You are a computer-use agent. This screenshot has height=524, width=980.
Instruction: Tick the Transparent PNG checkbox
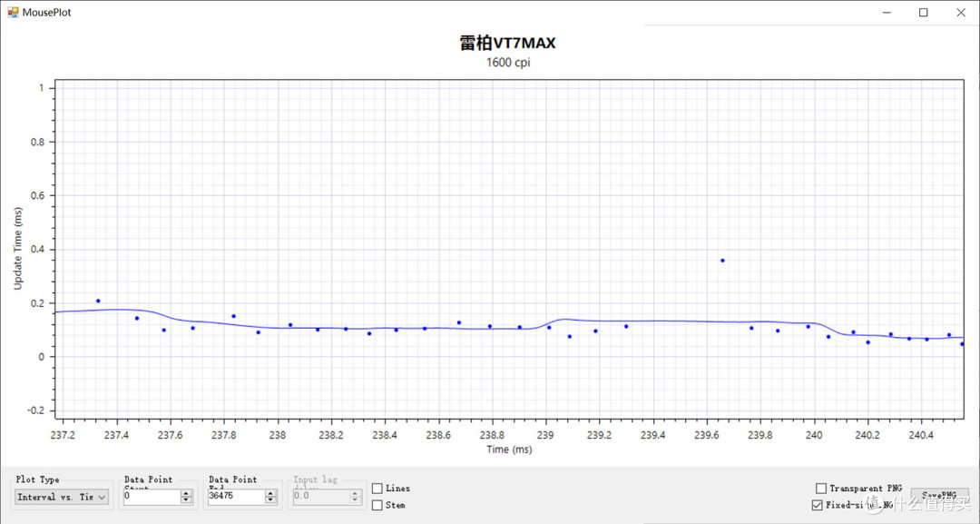pos(821,488)
